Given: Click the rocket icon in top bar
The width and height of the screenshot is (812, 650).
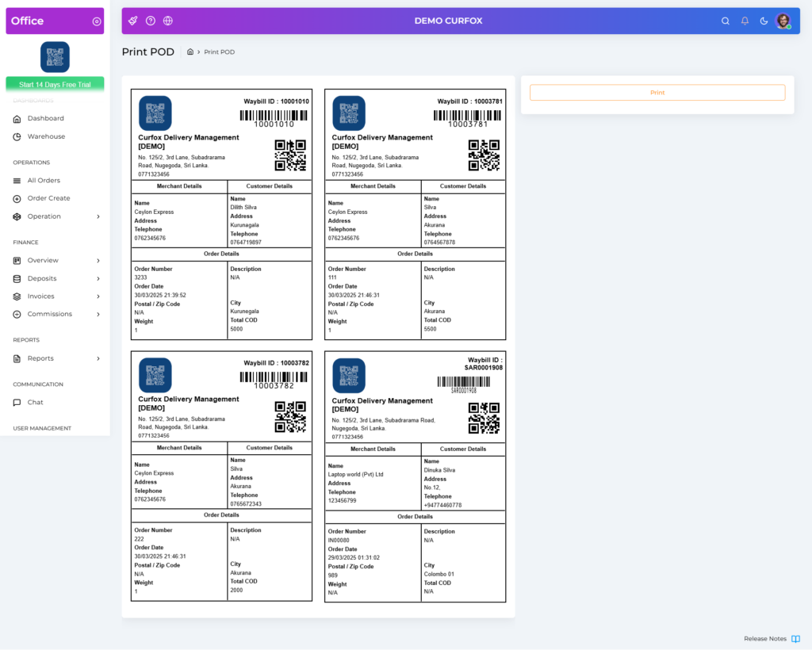Looking at the screenshot, I should (133, 21).
